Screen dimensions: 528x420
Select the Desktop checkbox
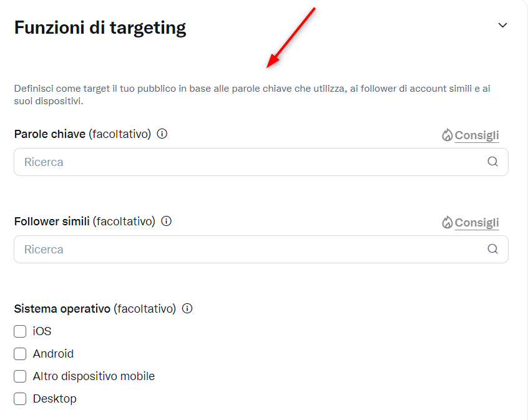click(20, 399)
